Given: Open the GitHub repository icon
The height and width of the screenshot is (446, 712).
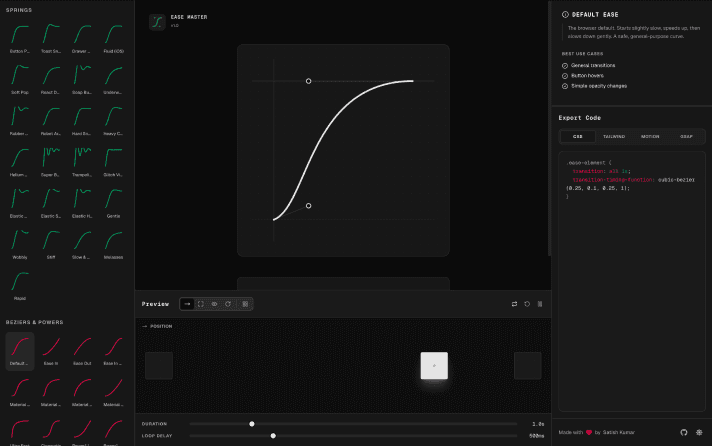Looking at the screenshot, I should pos(684,432).
